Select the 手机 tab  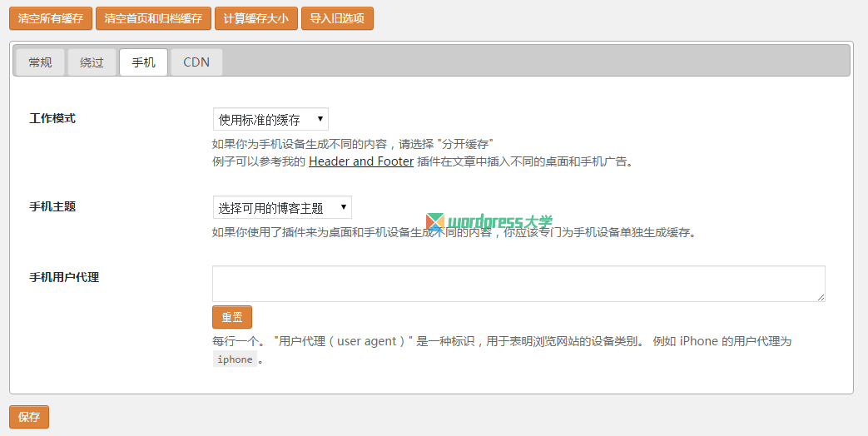tap(143, 62)
